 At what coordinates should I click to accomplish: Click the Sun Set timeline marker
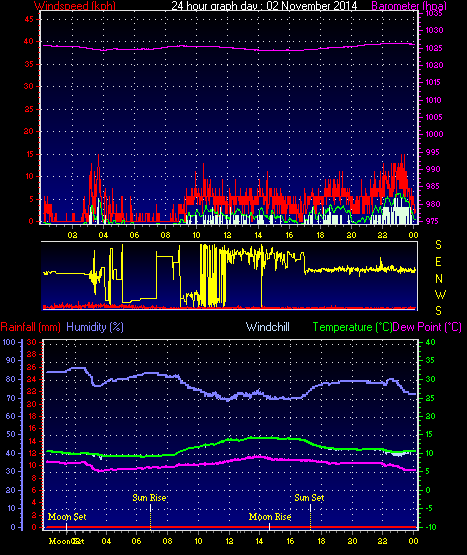point(309,498)
